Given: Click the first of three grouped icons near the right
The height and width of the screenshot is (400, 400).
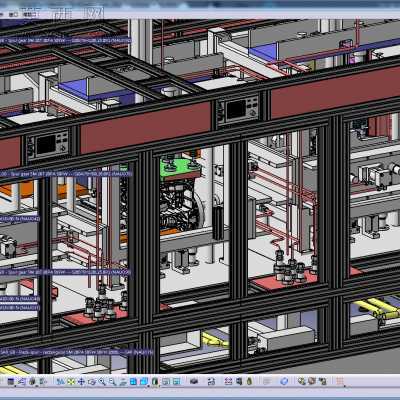Looking at the screenshot, I should pyautogui.click(x=302, y=381).
